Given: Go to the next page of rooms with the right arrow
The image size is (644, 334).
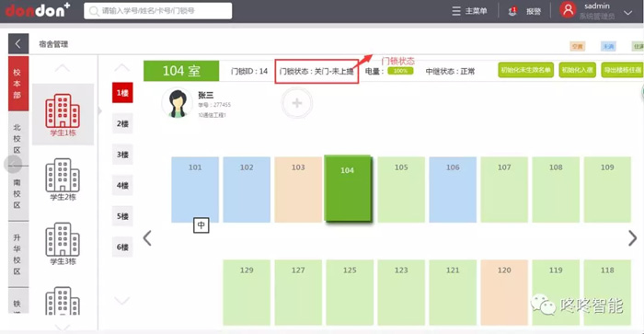Looking at the screenshot, I should 633,238.
